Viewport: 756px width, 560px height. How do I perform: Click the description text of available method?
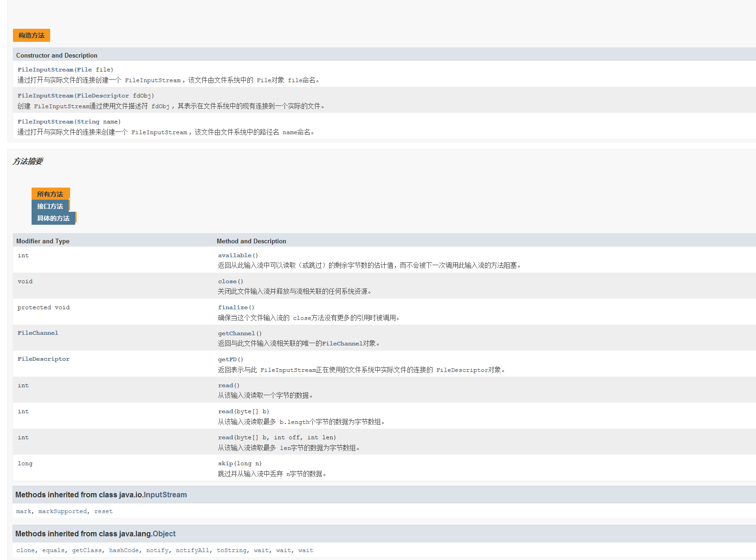[x=370, y=266]
